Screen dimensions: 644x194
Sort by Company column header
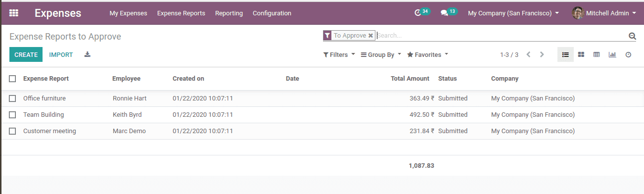(505, 78)
